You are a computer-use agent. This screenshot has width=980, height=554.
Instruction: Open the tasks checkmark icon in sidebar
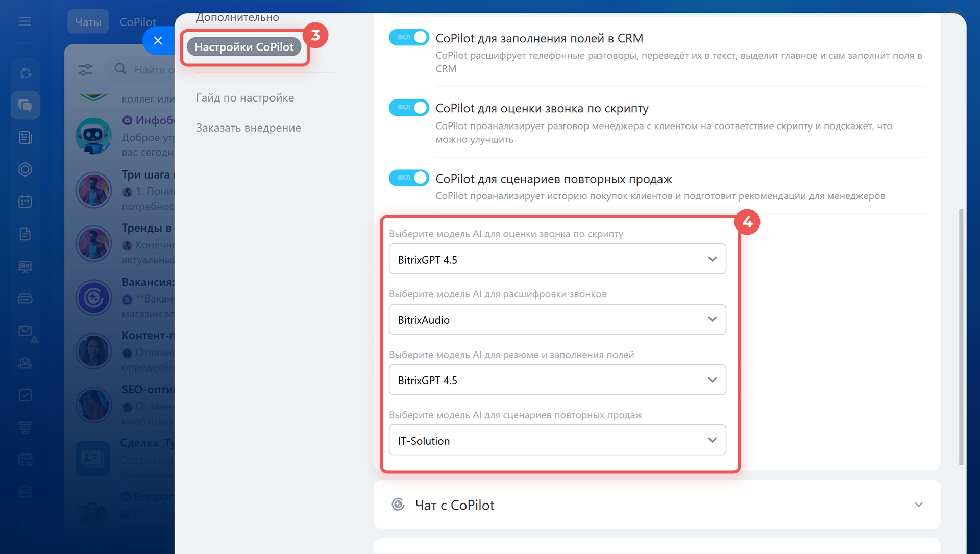click(25, 395)
